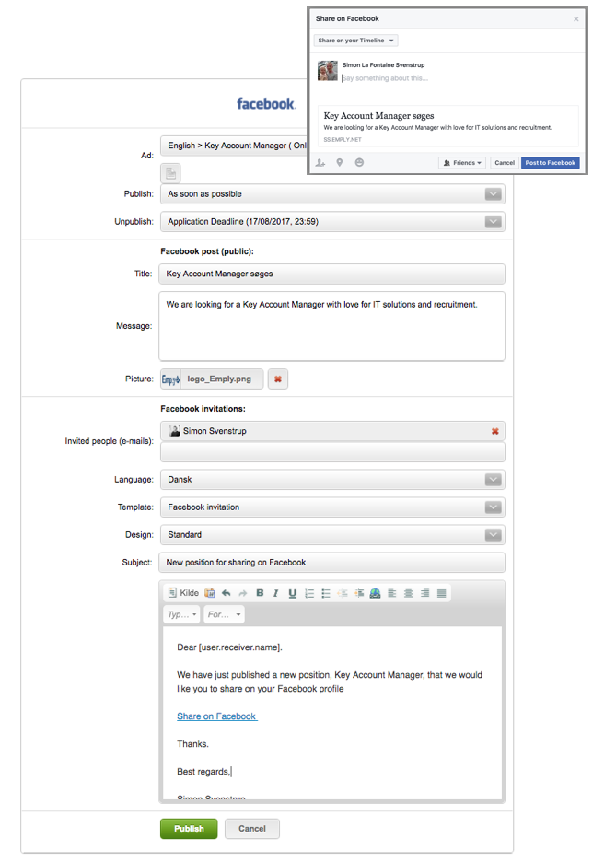
Task: Open the Publish dropdown showing As soon as possible
Action: pyautogui.click(x=332, y=194)
